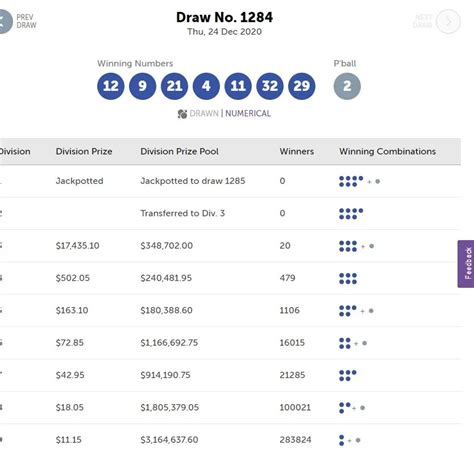Click the $914,190.75 prize pool
Viewport: 474px width, 449px height.
(165, 375)
